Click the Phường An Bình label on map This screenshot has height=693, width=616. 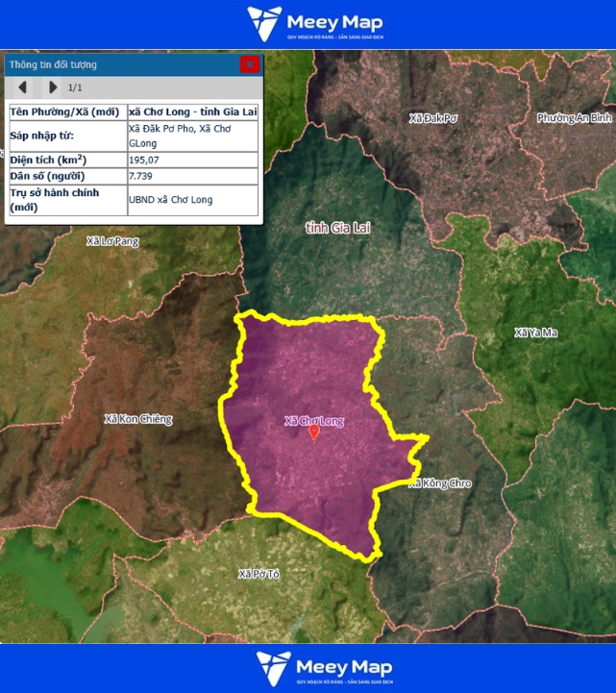click(x=575, y=117)
